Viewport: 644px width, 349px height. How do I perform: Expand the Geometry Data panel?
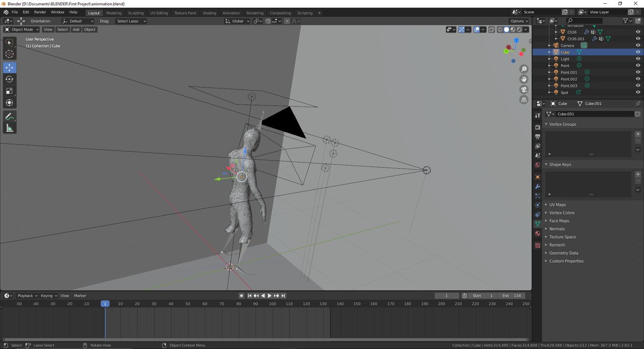click(563, 253)
